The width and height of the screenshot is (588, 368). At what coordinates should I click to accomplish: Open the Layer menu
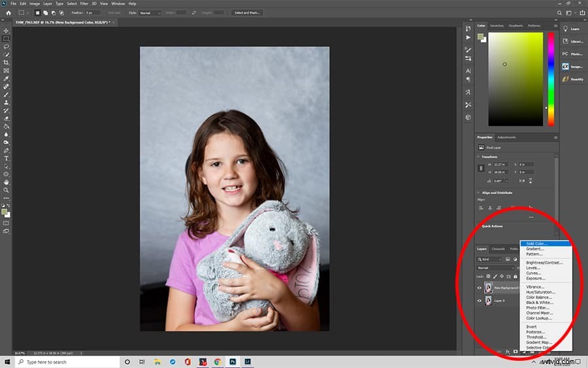click(48, 3)
